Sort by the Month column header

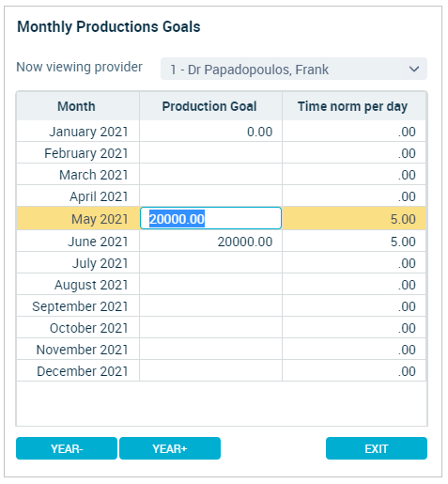(78, 106)
